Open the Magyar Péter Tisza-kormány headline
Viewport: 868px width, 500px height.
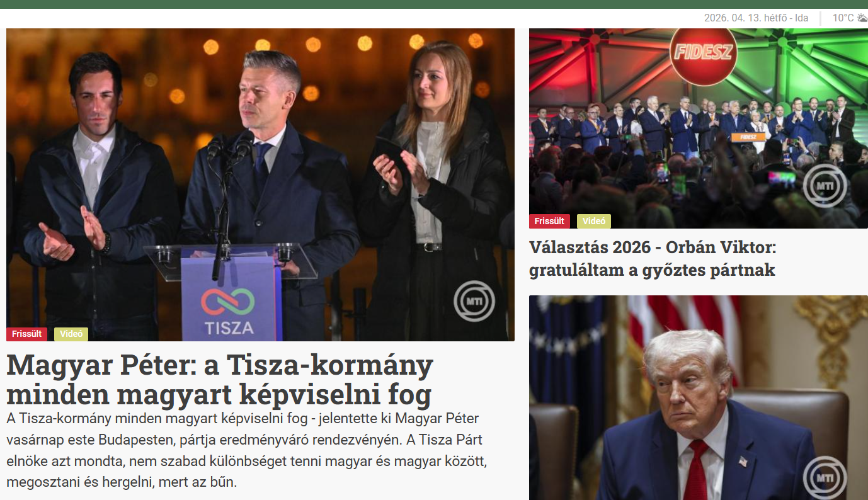click(220, 380)
